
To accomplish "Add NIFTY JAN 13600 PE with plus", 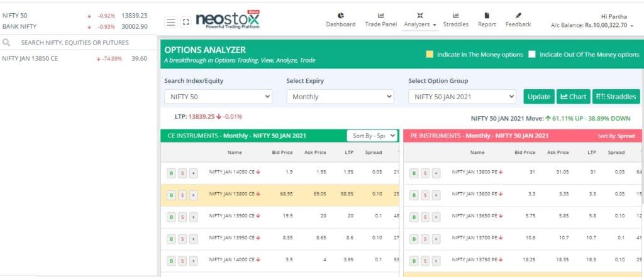I will 436,195.
